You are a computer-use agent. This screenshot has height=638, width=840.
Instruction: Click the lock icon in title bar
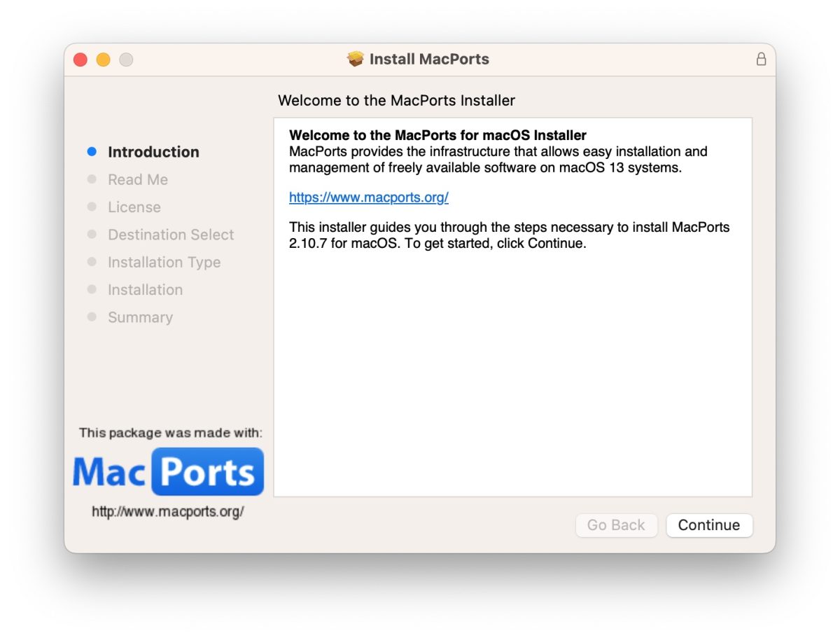(x=761, y=60)
